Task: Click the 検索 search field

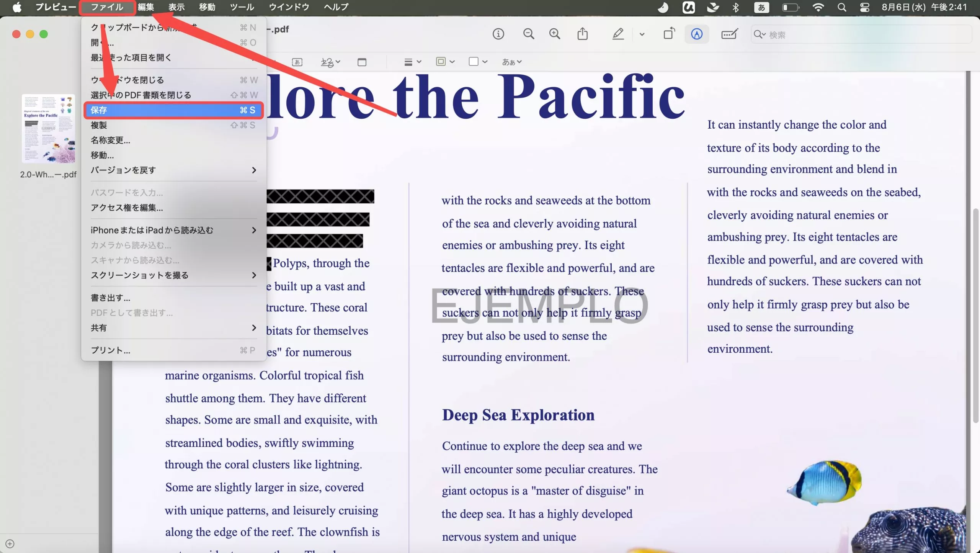Action: 861,34
